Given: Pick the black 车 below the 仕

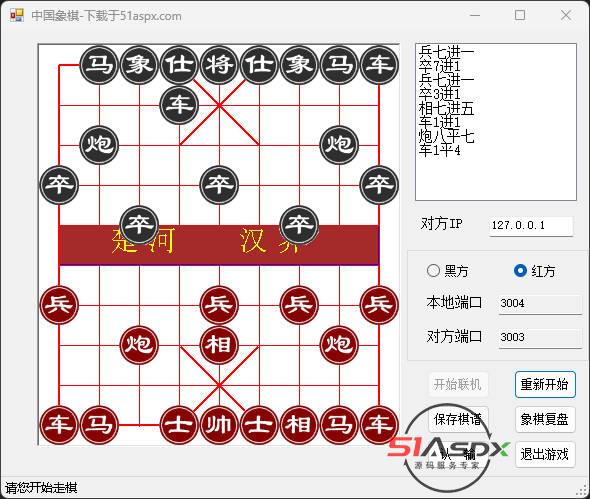Looking at the screenshot, I should click(x=179, y=105).
